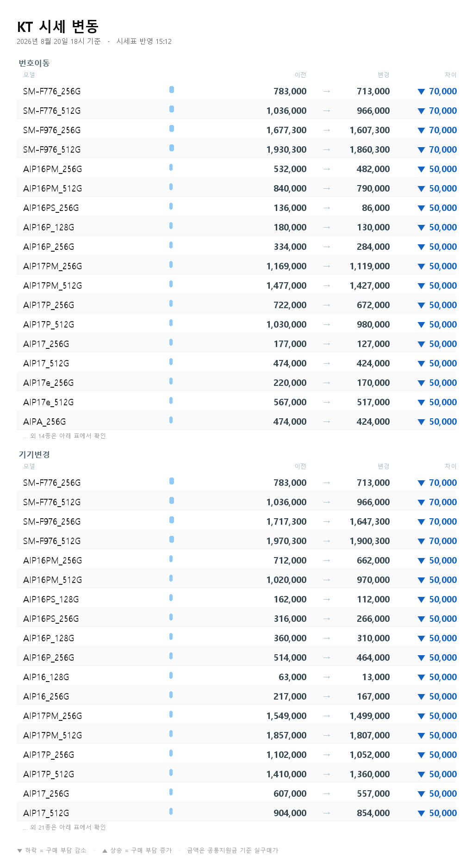Screen dimensions: 472x868
Task: Click '외 21종은 아래 표에서 확인' note
Action: [x=68, y=827]
